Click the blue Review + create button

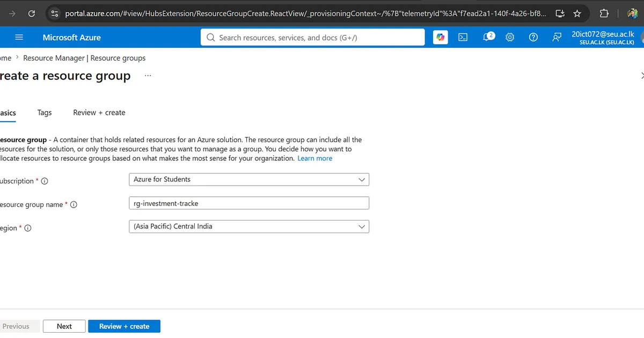pyautogui.click(x=125, y=326)
